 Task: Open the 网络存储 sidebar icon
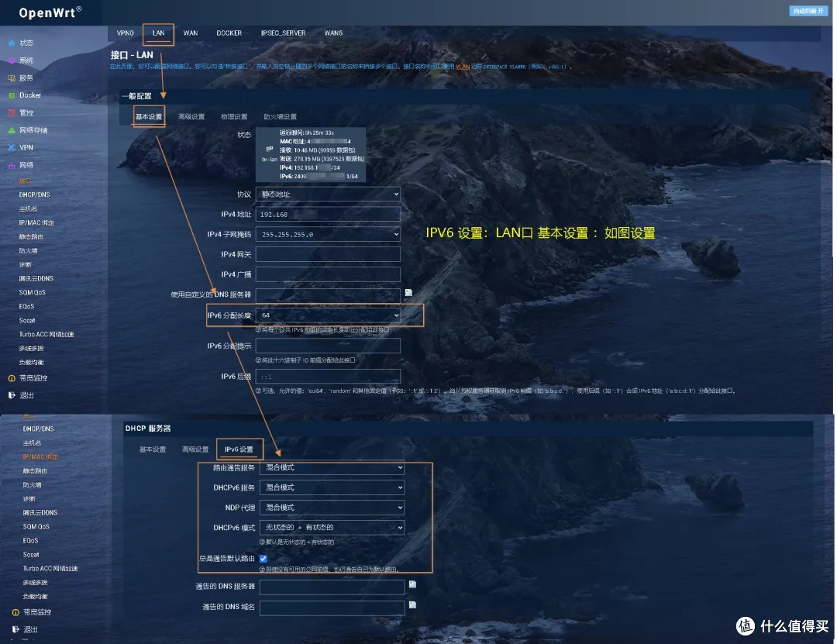[x=12, y=130]
